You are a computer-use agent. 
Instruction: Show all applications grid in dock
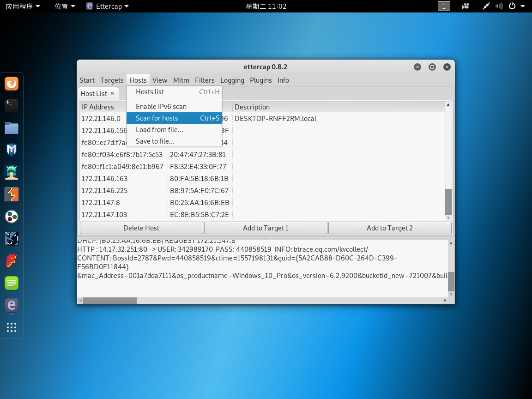click(x=11, y=327)
